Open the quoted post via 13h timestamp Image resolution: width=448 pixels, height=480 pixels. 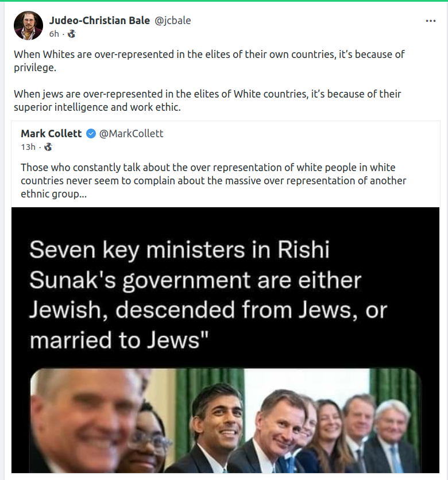point(28,147)
